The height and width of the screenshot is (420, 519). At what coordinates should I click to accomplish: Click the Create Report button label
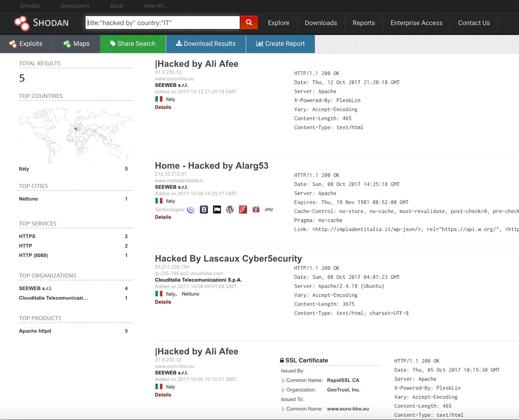[x=285, y=43]
